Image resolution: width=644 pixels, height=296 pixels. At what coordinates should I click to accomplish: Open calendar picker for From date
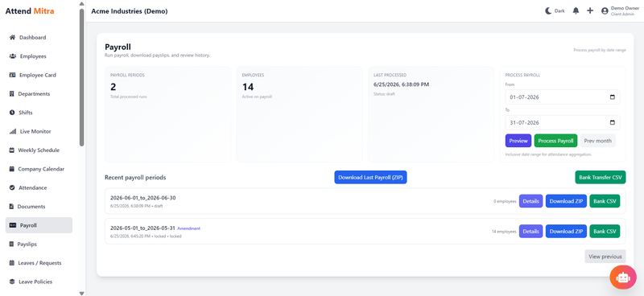[x=613, y=97]
